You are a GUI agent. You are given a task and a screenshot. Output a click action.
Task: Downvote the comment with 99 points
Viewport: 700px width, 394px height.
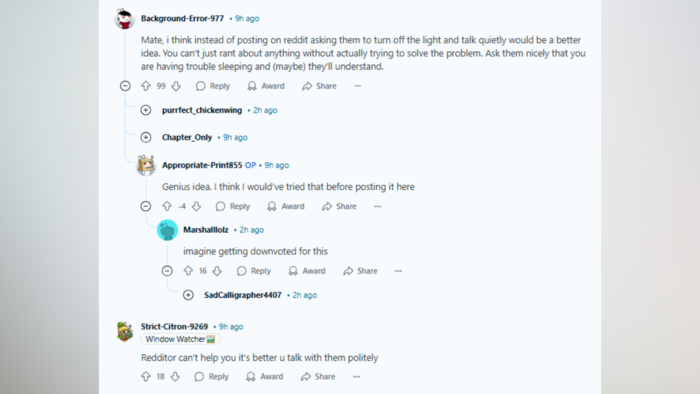[x=176, y=86]
